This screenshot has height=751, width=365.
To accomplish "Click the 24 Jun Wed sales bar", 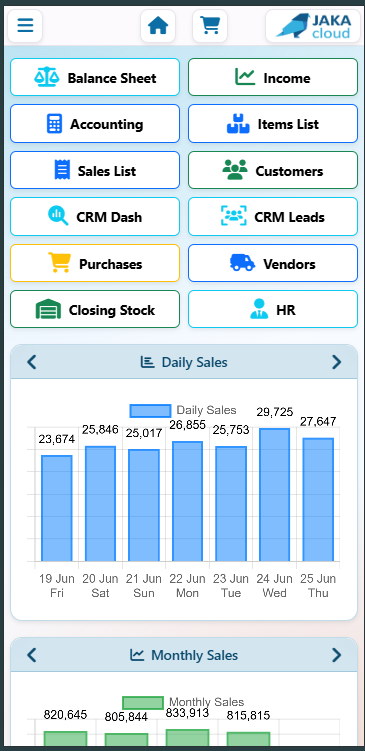I will 274,495.
